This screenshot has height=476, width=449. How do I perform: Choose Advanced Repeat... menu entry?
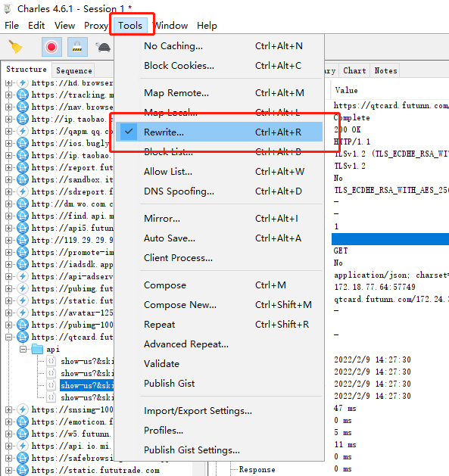click(x=219, y=344)
